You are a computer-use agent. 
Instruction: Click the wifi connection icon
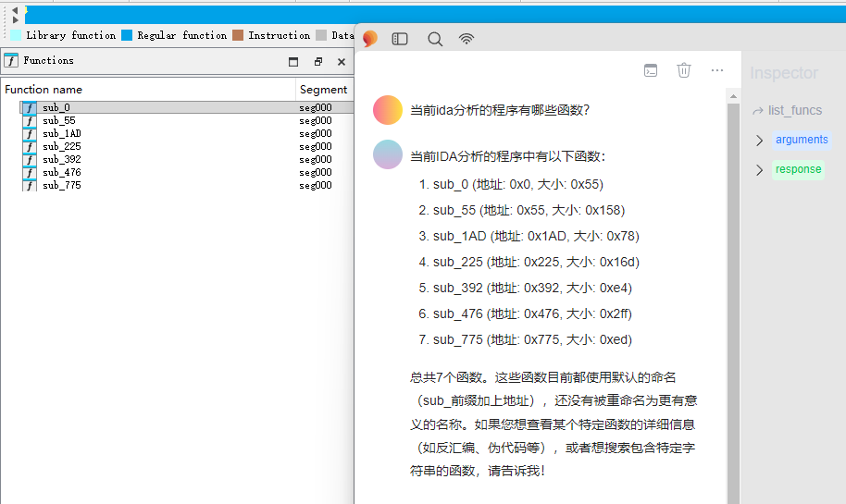coord(467,39)
